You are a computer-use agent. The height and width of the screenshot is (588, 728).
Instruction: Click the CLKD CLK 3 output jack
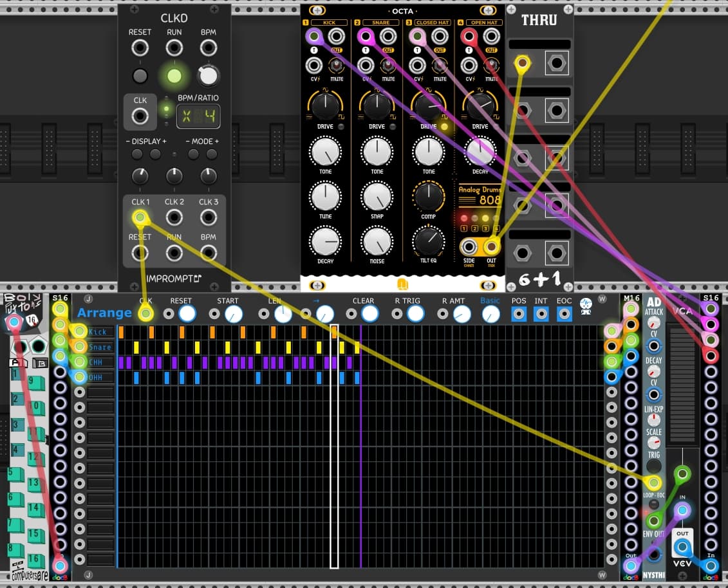coord(209,217)
